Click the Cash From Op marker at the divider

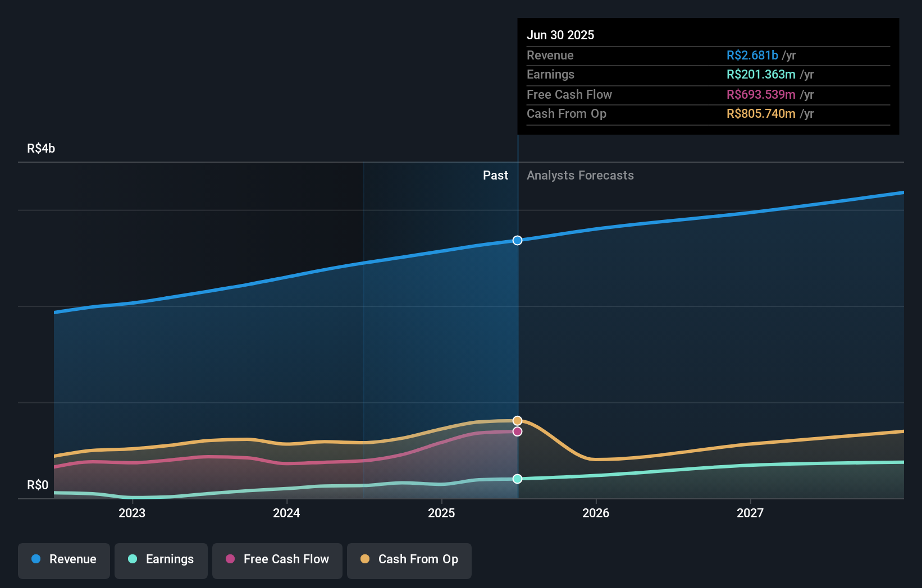[517, 420]
